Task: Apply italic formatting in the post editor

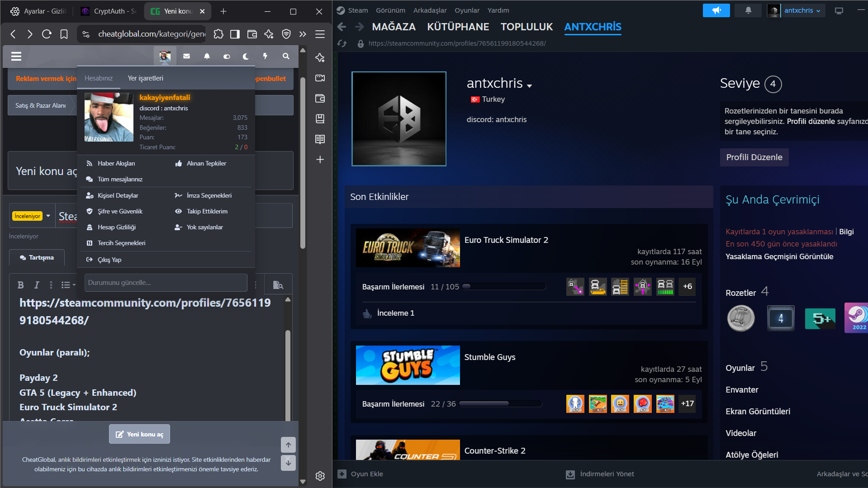Action: [x=37, y=285]
